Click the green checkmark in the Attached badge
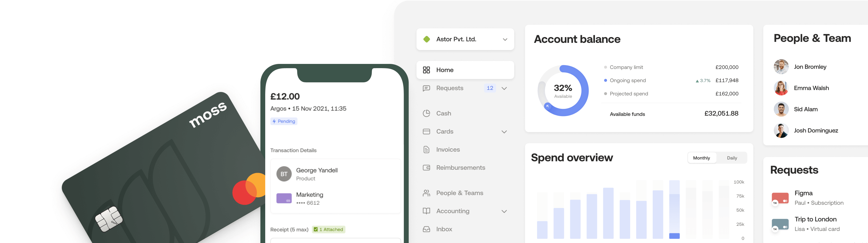 315,229
